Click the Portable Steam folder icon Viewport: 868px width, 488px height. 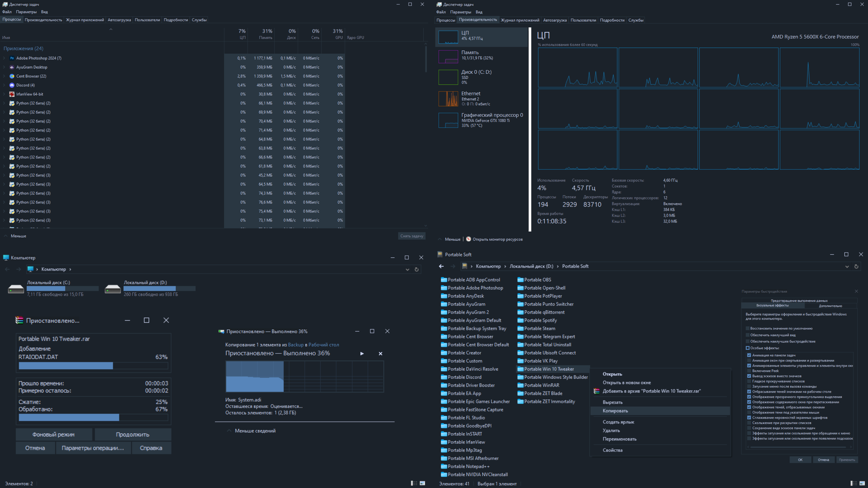point(520,328)
